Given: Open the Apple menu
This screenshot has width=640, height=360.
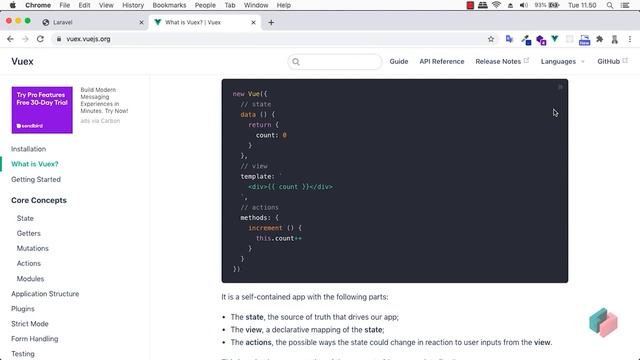Looking at the screenshot, I should (13, 5).
